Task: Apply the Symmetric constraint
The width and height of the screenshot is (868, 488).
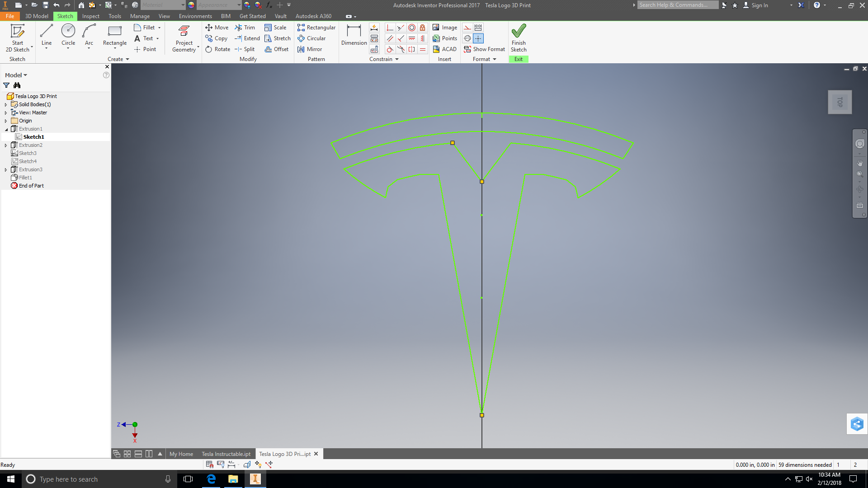Action: click(x=412, y=49)
